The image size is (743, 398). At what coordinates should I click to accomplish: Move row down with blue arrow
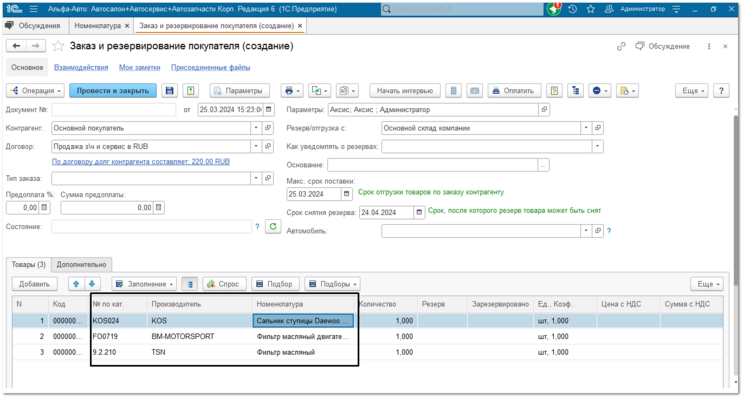click(92, 284)
